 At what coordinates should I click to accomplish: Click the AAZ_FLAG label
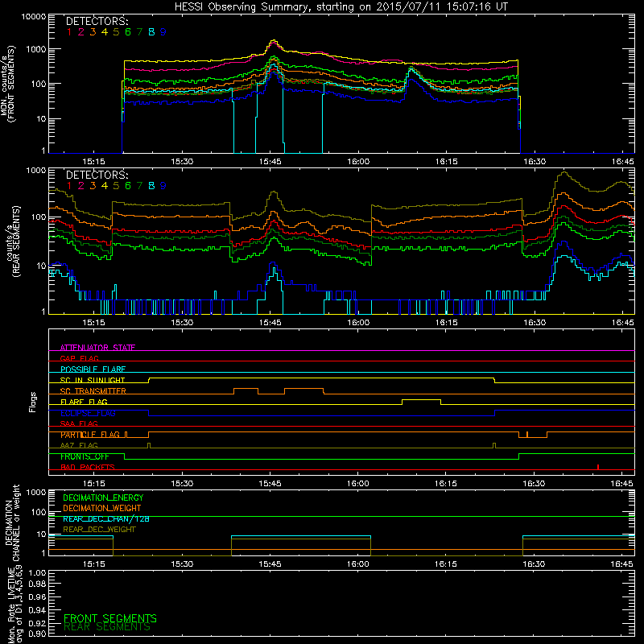coord(79,445)
